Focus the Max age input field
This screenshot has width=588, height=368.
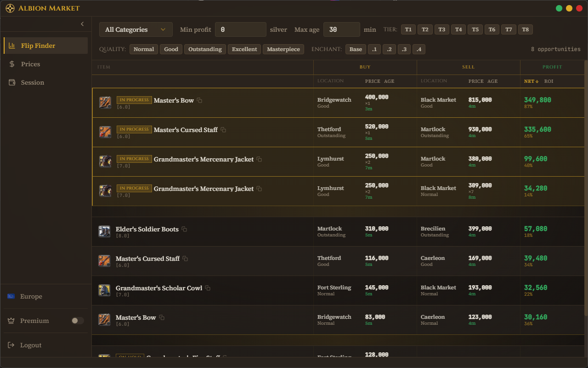click(x=342, y=29)
